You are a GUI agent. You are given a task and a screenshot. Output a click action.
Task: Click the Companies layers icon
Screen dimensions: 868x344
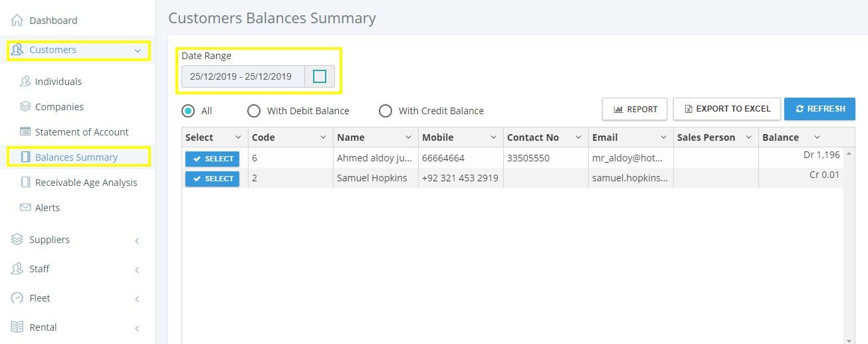pyautogui.click(x=25, y=107)
